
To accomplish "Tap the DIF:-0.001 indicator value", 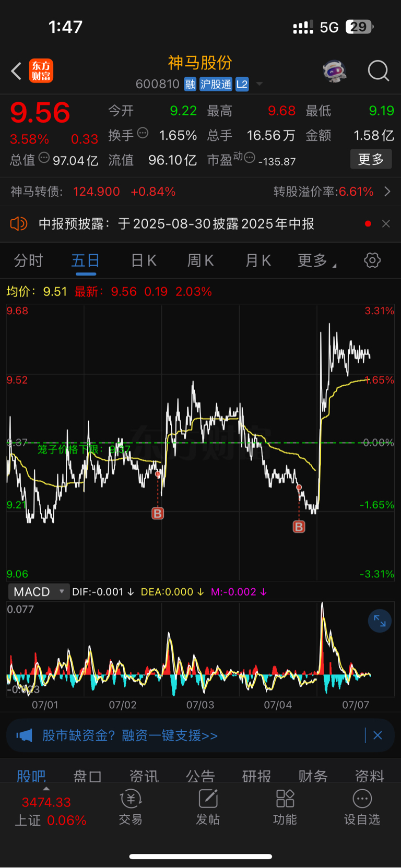I will coord(103,592).
